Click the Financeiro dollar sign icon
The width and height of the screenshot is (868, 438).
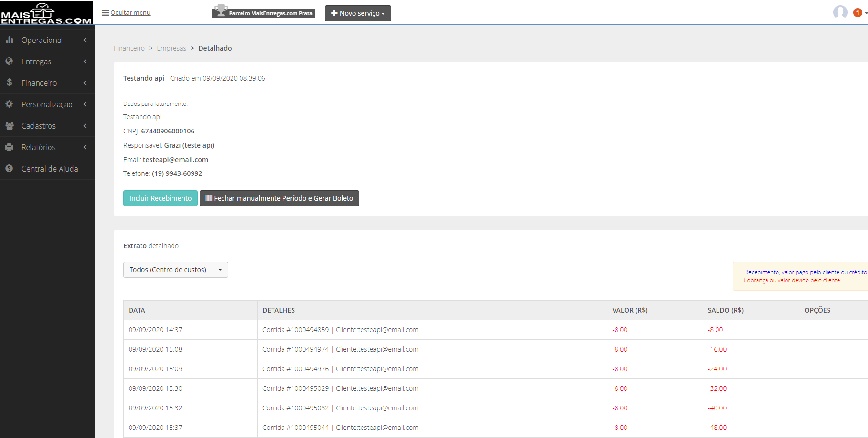point(9,83)
